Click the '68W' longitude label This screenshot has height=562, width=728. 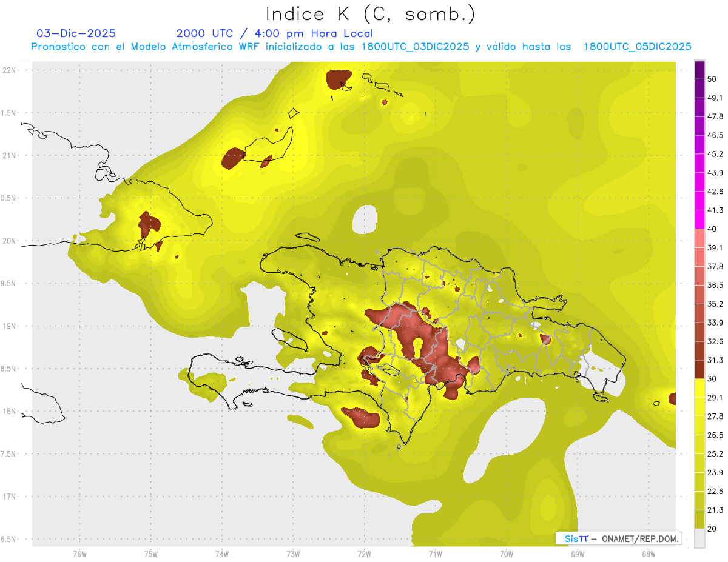click(x=648, y=554)
